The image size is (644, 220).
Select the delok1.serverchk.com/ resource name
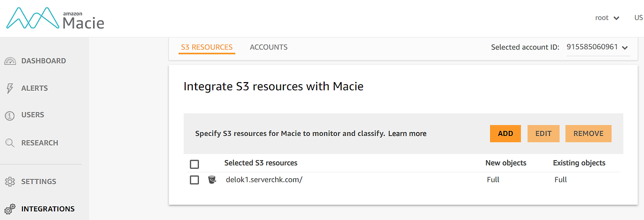click(264, 180)
